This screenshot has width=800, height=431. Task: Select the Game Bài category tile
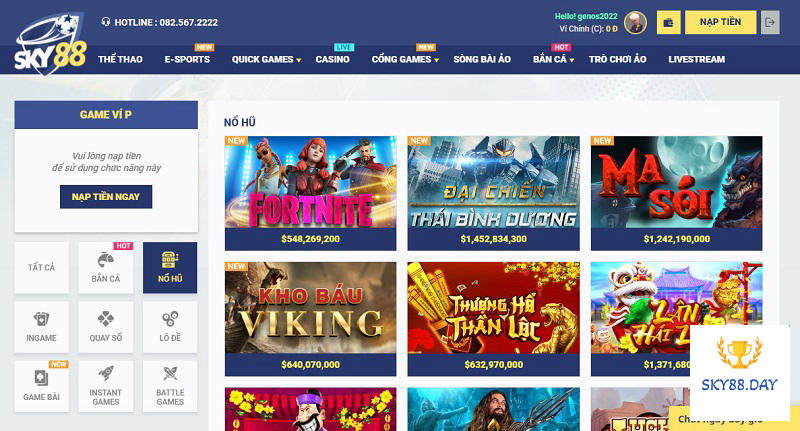[41, 387]
